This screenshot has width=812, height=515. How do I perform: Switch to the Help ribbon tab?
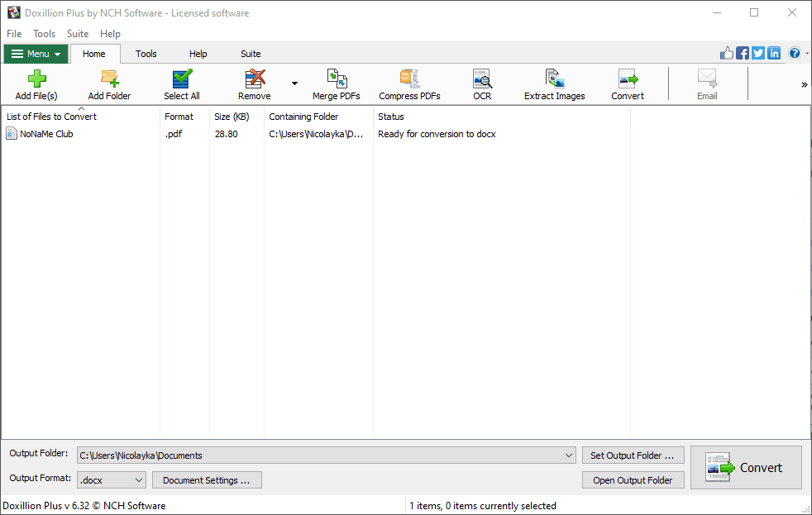click(x=198, y=54)
